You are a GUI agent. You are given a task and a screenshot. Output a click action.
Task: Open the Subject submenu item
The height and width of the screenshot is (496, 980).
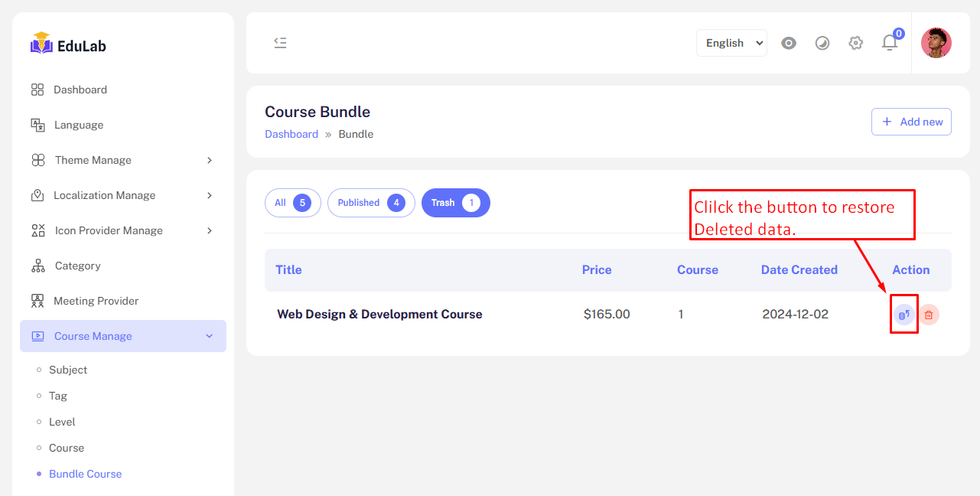68,370
